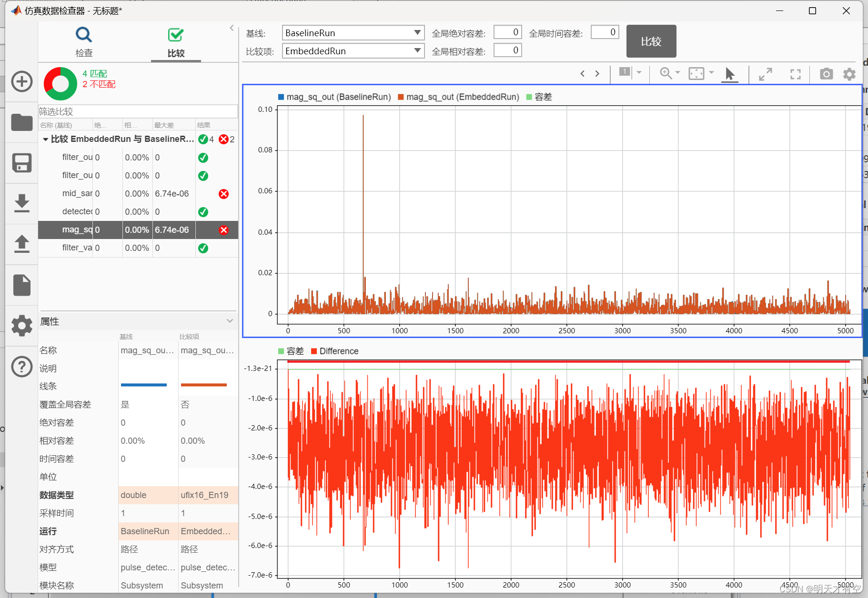This screenshot has width=868, height=598.
Task: Select the zoom in magnifier tool
Action: [x=666, y=73]
